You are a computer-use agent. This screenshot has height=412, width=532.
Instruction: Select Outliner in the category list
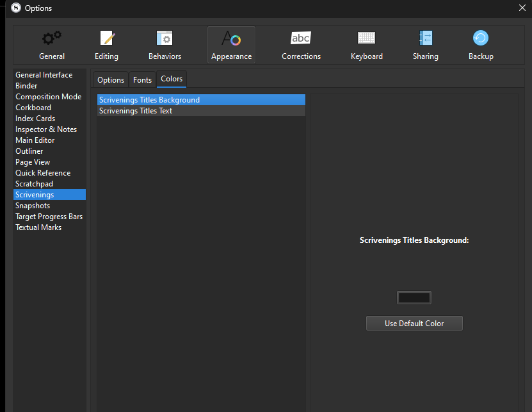click(49, 151)
